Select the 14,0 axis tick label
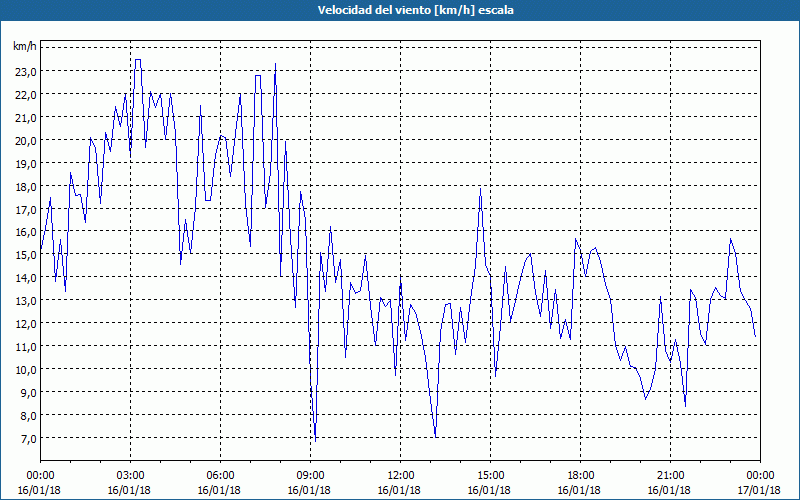Screen dimensions: 800x500 (x=26, y=278)
